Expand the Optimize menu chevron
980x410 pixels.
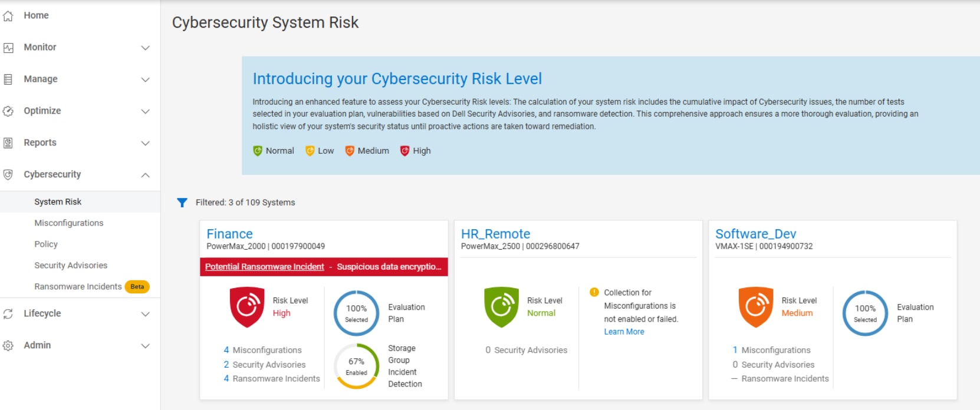pyautogui.click(x=145, y=111)
